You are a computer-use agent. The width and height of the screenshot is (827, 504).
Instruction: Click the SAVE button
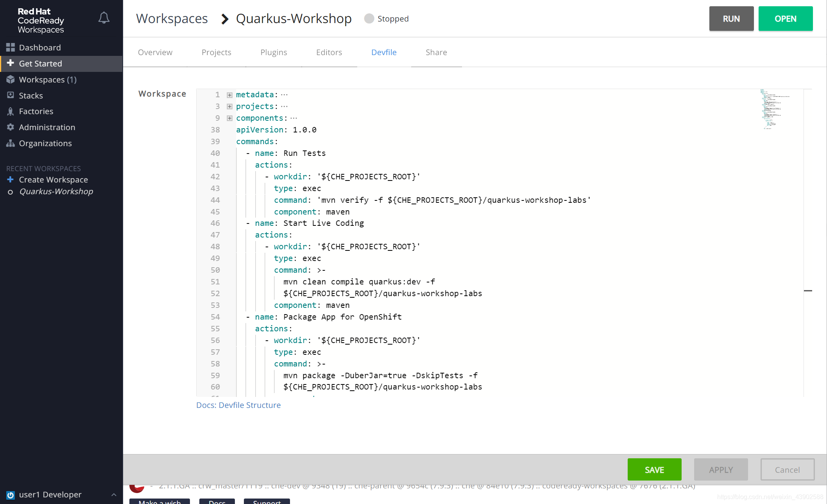coord(654,470)
